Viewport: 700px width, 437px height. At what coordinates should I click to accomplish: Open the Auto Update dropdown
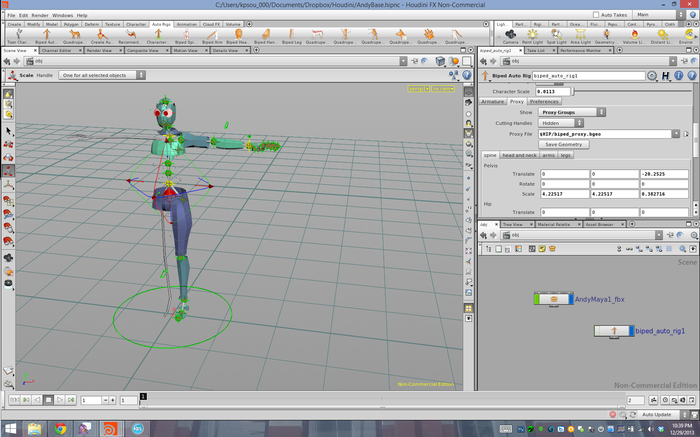664,415
